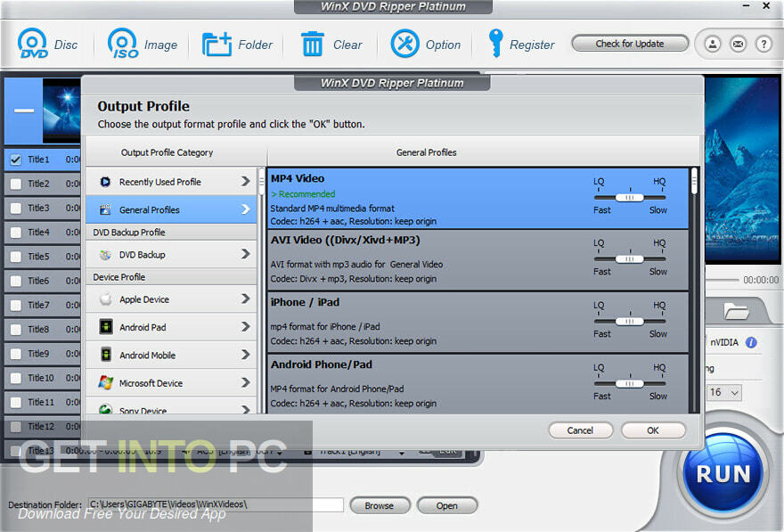Adjust the AVI Video quality slider

[x=630, y=259]
